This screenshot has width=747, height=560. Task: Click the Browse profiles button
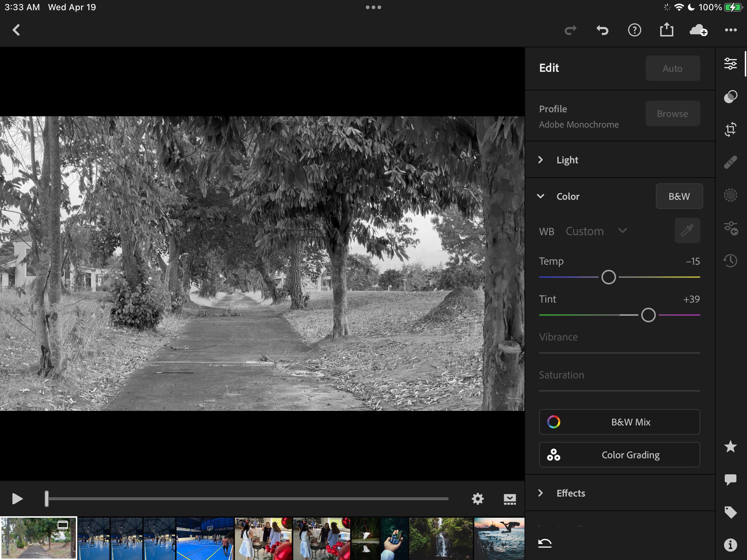click(672, 113)
